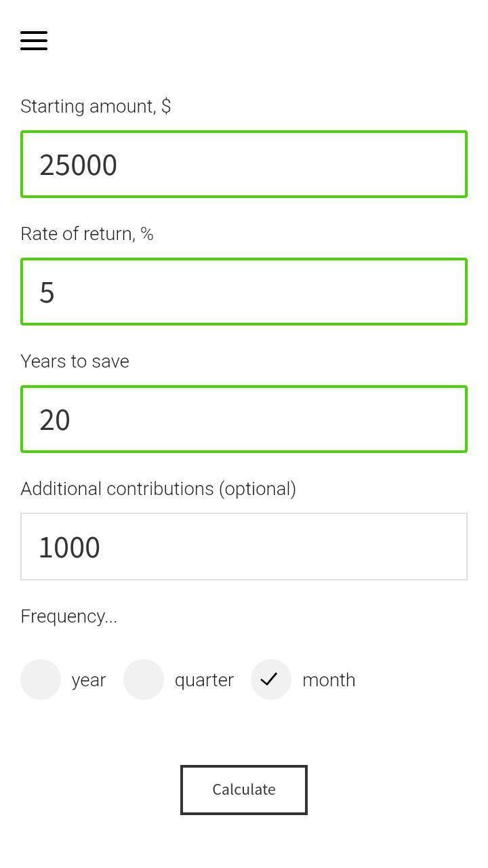Screen dimensions: 488x868
Task: Click the Calculate button
Action: point(244,790)
